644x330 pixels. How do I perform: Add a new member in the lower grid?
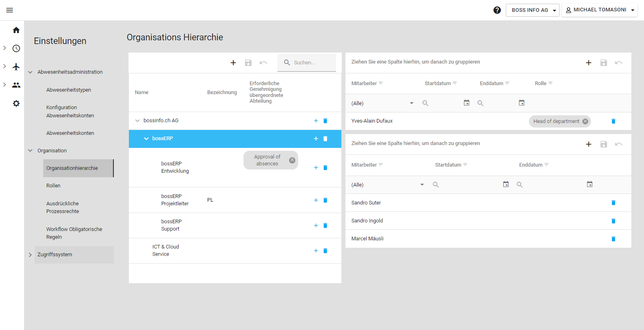(589, 144)
